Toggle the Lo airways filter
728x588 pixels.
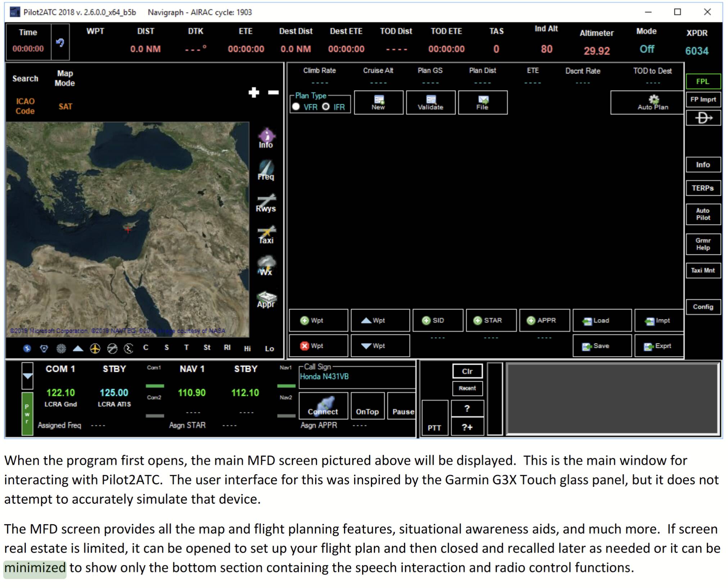pos(270,348)
